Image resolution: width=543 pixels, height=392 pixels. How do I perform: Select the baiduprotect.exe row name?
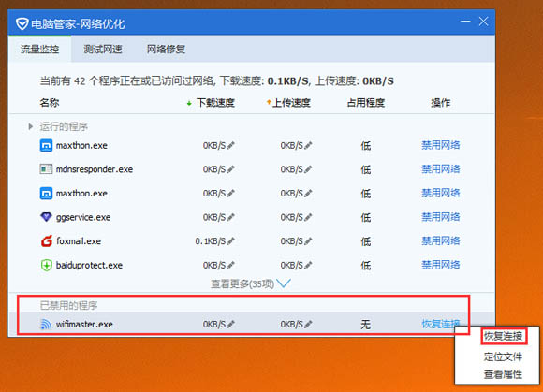[x=89, y=265]
